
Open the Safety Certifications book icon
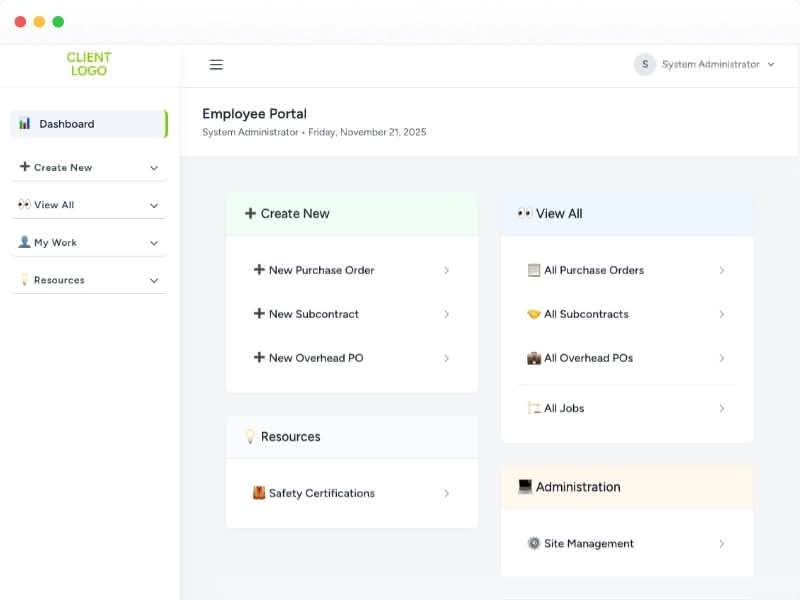258,493
